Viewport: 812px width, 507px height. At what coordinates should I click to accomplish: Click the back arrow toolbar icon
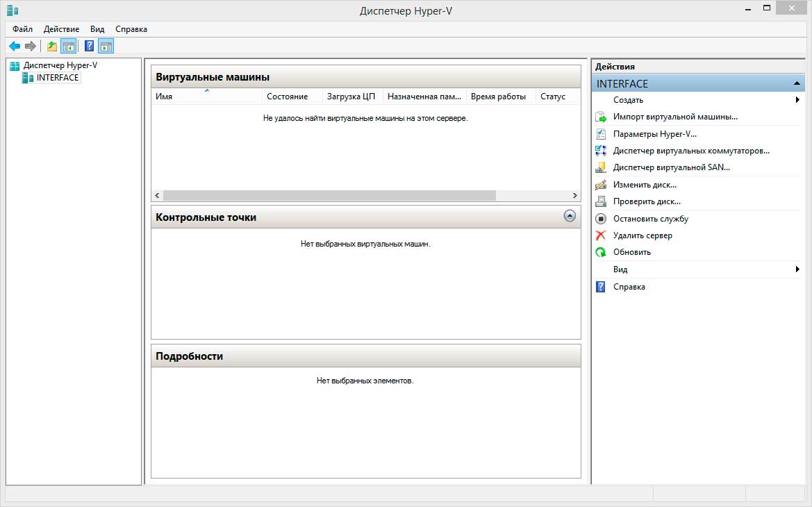(15, 47)
